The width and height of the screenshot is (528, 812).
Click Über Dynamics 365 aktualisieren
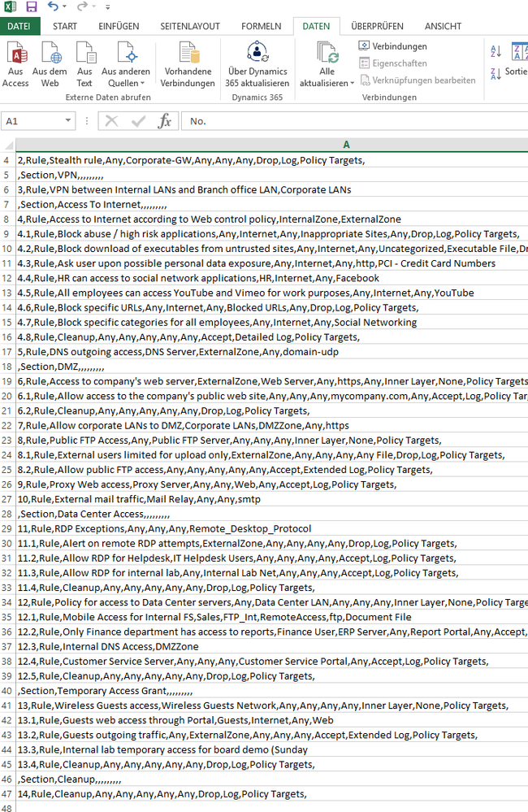[258, 64]
